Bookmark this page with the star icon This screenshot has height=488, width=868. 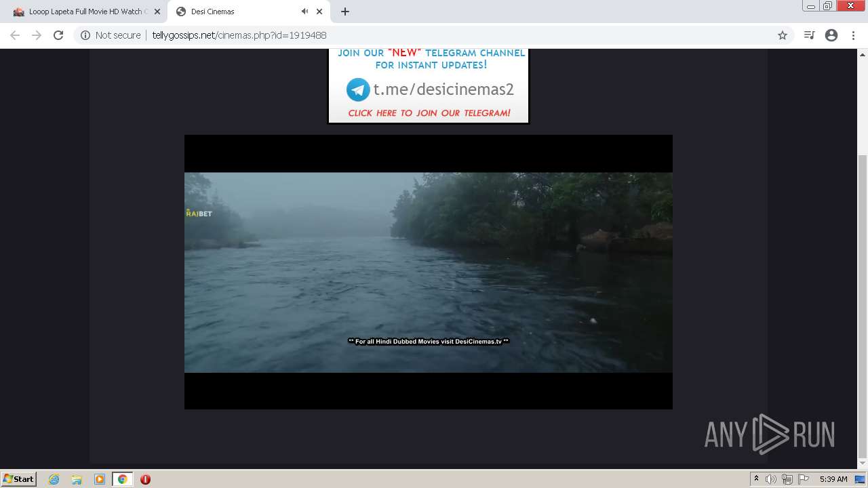[783, 35]
